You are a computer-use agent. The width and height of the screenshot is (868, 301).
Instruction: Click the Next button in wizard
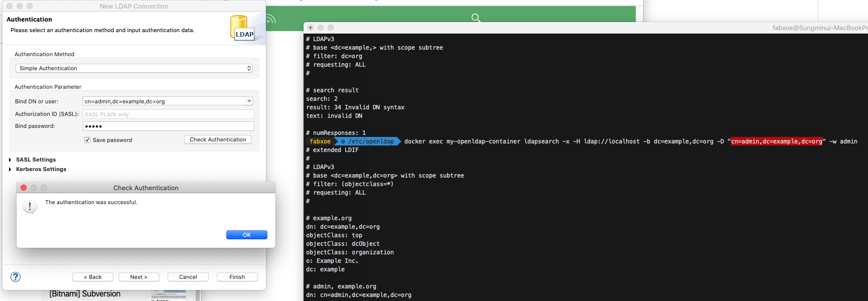139,277
